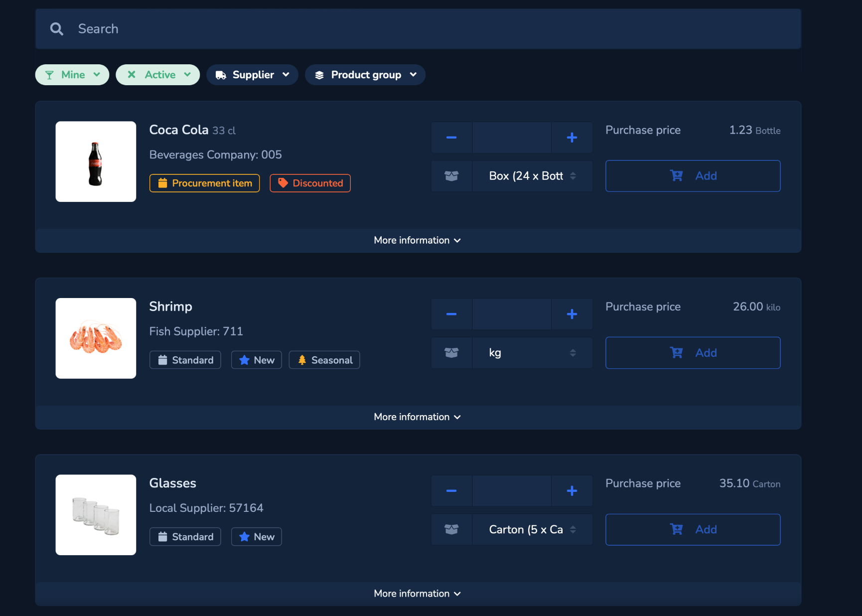Add Glasses to the cart
The width and height of the screenshot is (862, 616).
693,529
